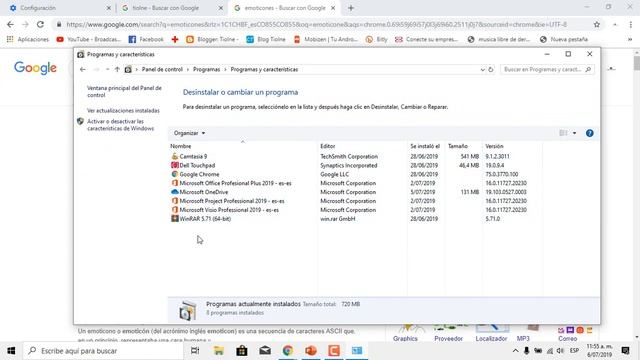The width and height of the screenshot is (640, 360).
Task: Open Windows Start menu
Action: [11, 351]
